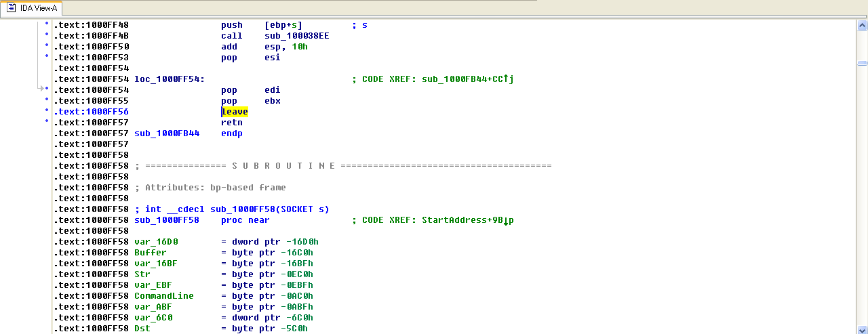Click the .text:1000FF50 address
868x334 pixels.
pyautogui.click(x=91, y=47)
